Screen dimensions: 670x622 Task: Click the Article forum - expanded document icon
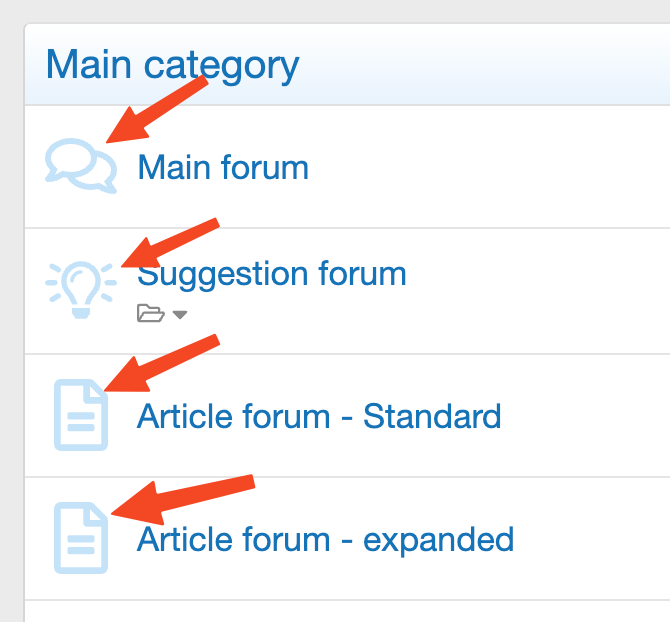(x=80, y=537)
